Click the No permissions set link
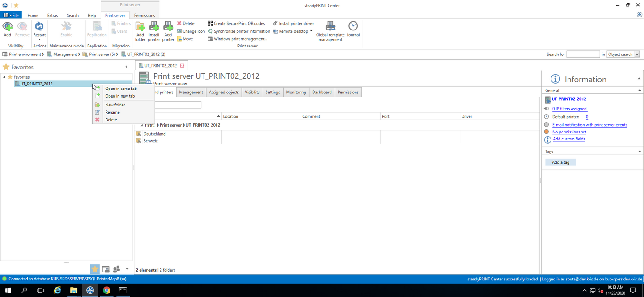The image size is (644, 297). [569, 132]
